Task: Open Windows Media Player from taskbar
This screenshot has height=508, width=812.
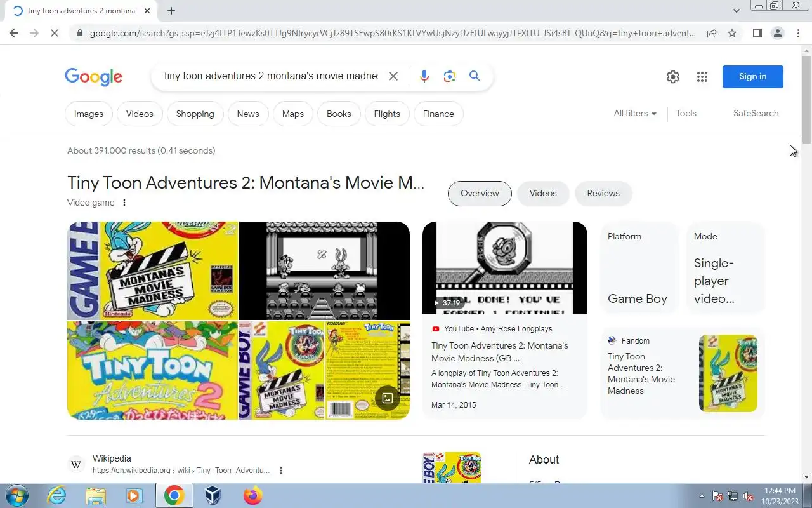Action: (x=134, y=495)
